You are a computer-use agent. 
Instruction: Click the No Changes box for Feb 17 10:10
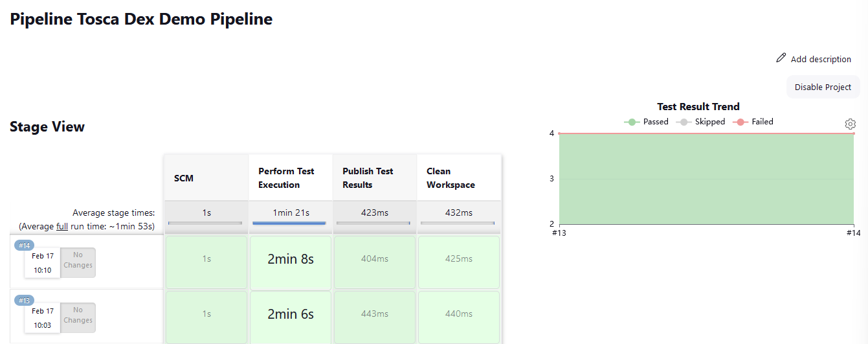coord(78,260)
